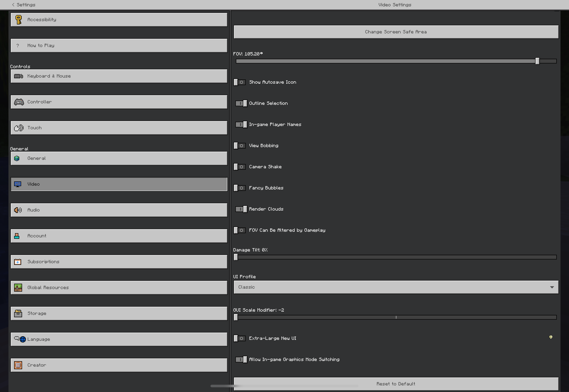Click the Storage box icon

click(18, 314)
